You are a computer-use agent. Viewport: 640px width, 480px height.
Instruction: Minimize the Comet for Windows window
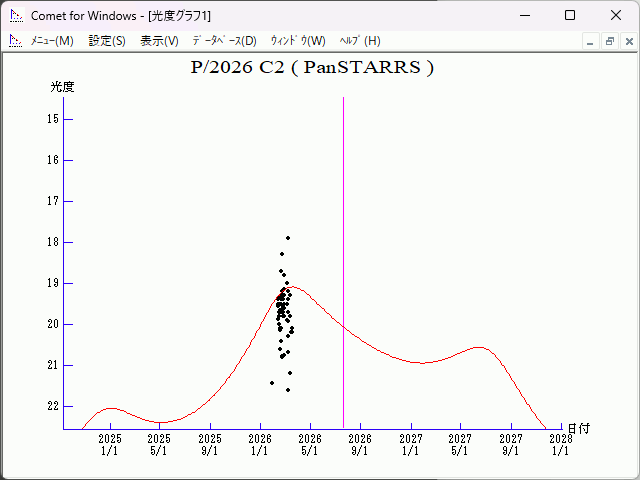(525, 16)
